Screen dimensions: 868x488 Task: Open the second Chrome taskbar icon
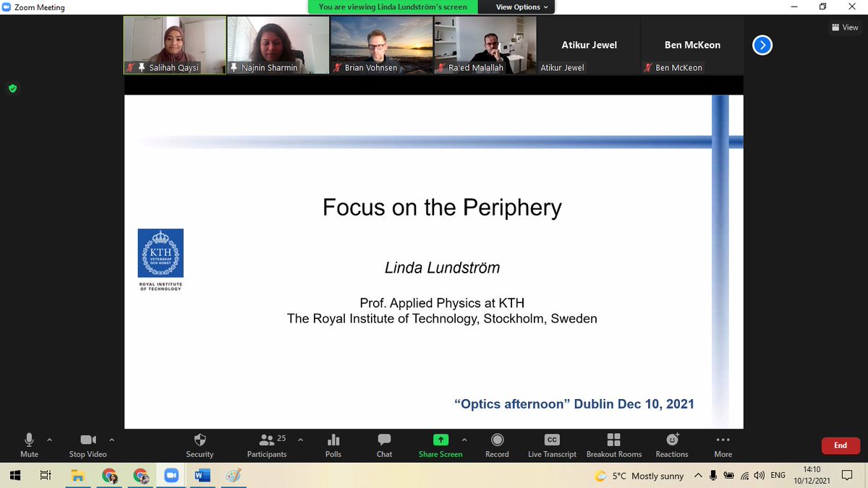pos(140,476)
